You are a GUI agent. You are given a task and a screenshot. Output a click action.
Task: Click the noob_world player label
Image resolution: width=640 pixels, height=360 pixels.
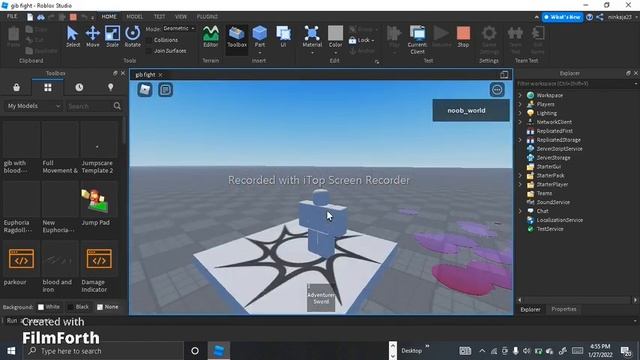[x=471, y=110]
